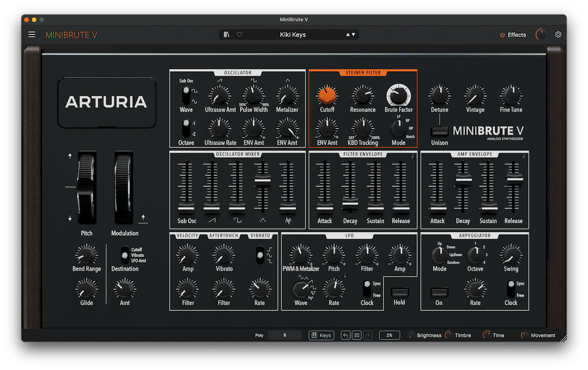Switch to the Aftertouch tab
Viewport: 588px width, 370px height.
point(223,236)
